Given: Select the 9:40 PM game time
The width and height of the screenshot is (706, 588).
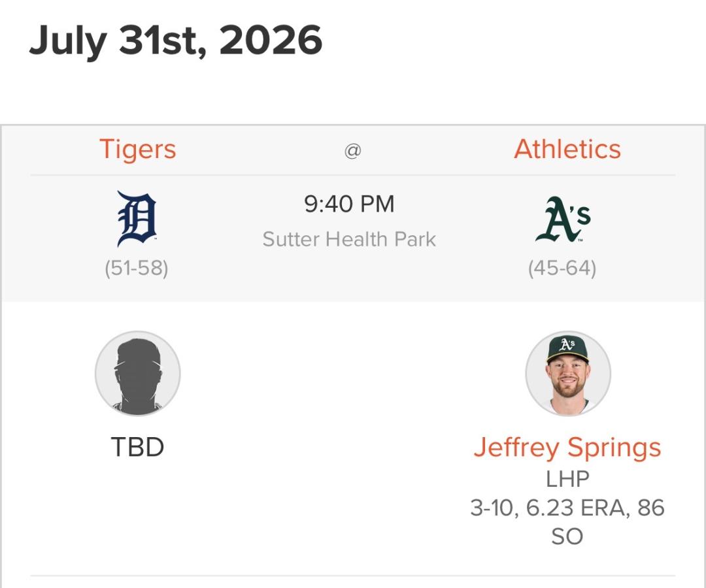Looking at the screenshot, I should (349, 204).
